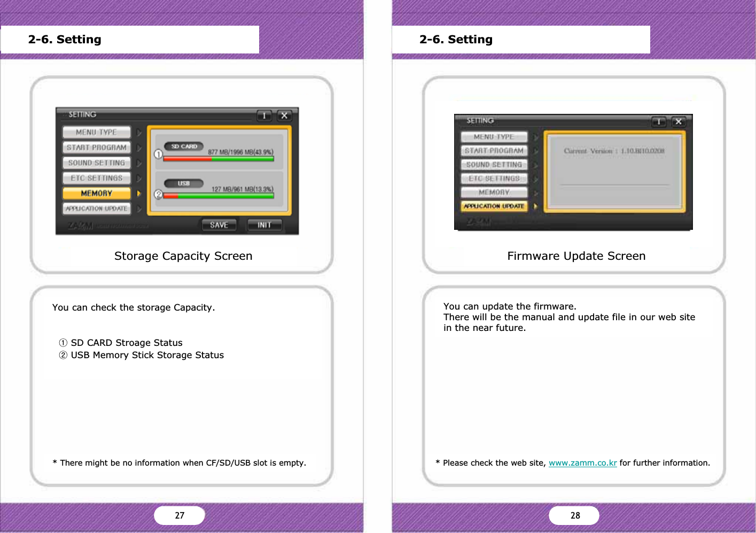Click circled number one next to SD CARD bar
Image resolution: width=756 pixels, height=533 pixels.
click(x=158, y=154)
